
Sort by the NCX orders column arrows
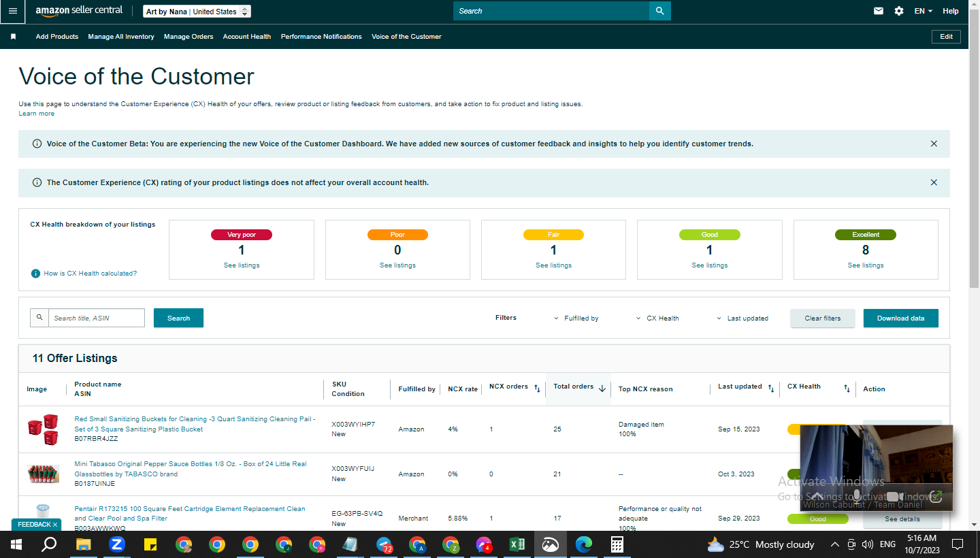(x=537, y=389)
